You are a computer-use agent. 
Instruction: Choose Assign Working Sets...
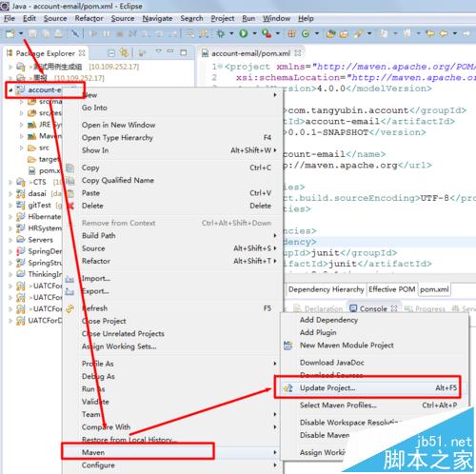pyautogui.click(x=119, y=346)
